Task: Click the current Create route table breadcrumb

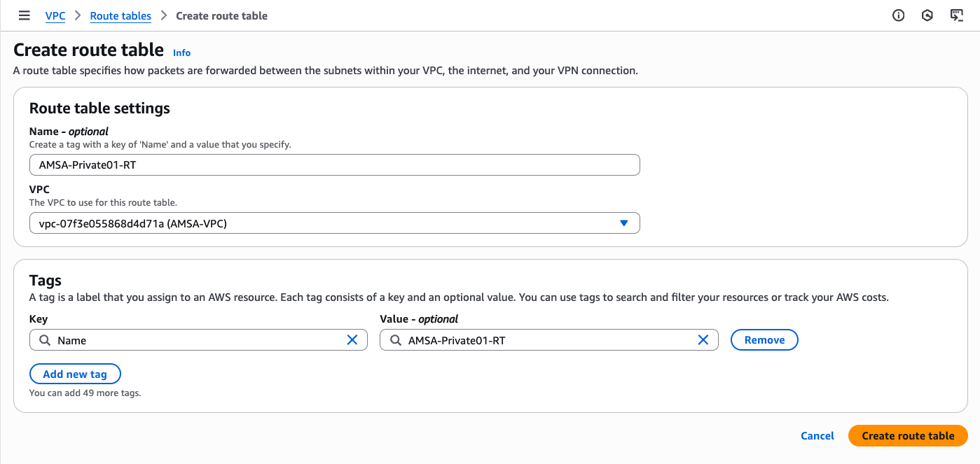Action: (221, 15)
